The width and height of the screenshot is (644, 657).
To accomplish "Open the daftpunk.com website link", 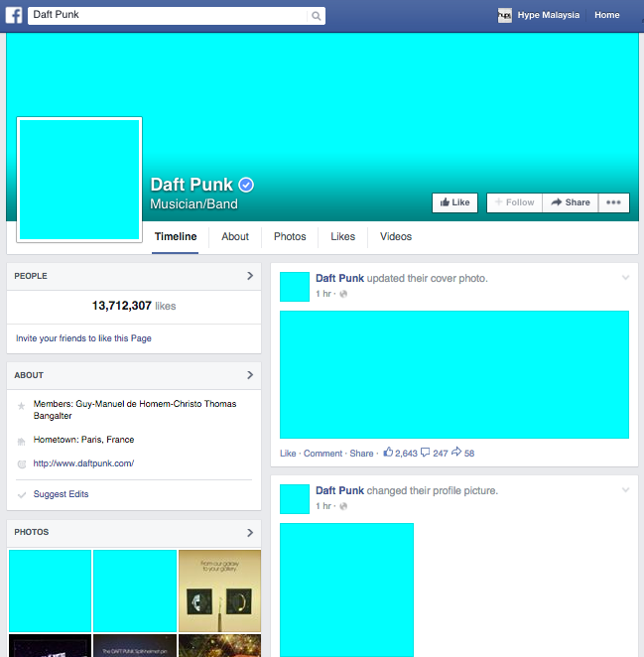I will (83, 463).
